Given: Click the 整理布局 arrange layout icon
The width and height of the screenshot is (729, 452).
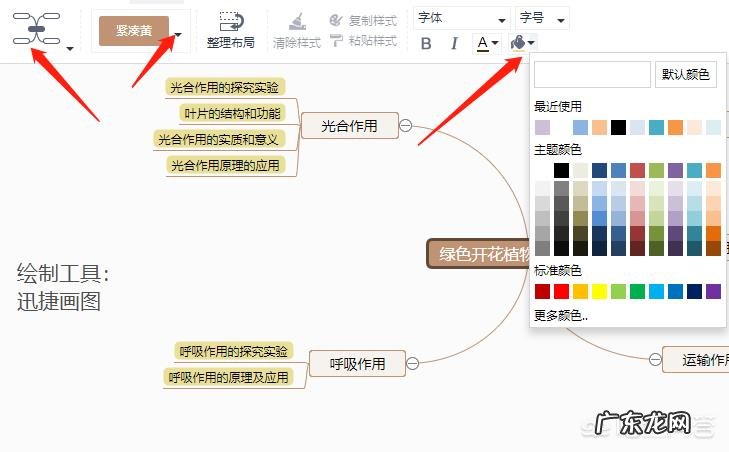Looking at the screenshot, I should click(x=231, y=22).
